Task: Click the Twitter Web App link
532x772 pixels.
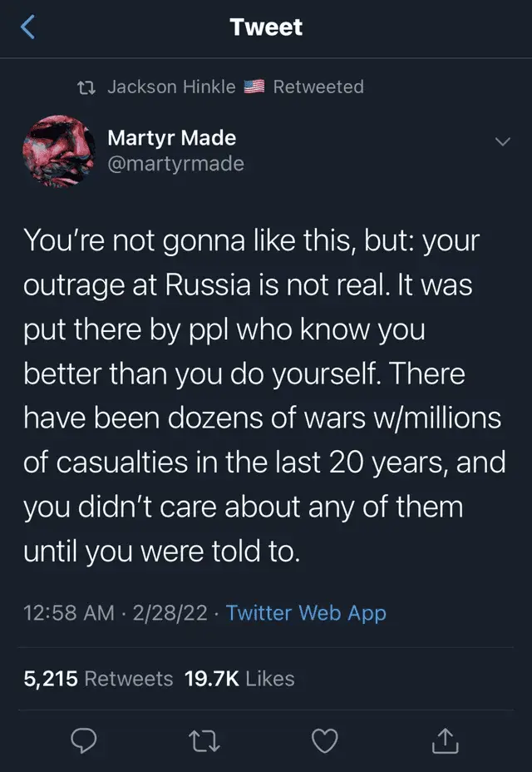Action: pos(306,613)
